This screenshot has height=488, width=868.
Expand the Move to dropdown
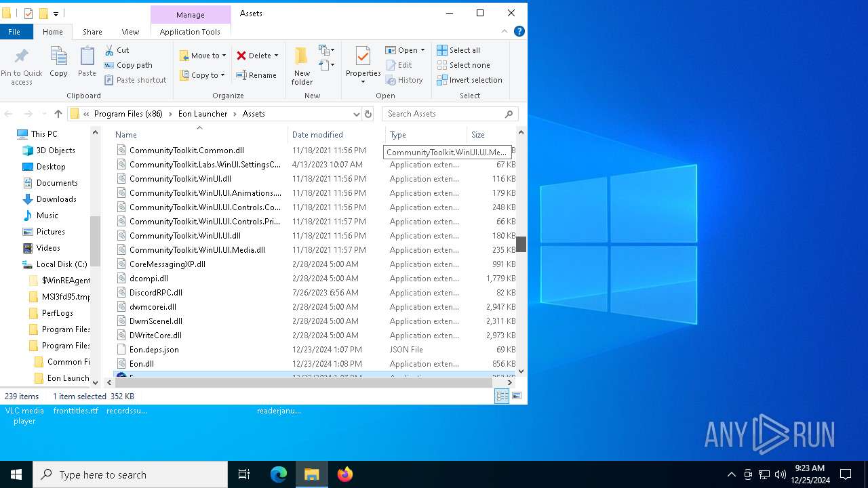[x=224, y=56]
